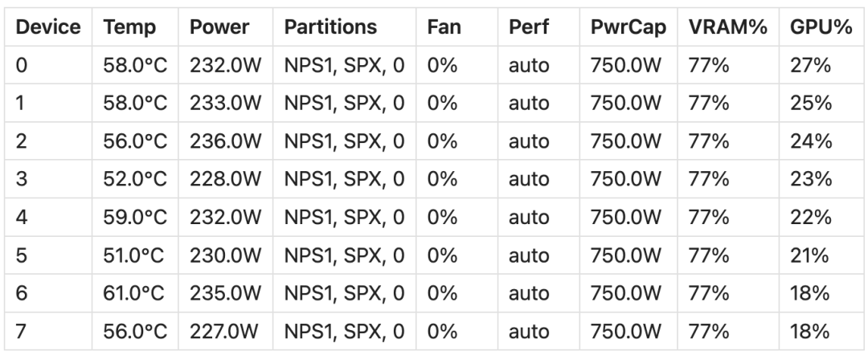Click the 61.0°C temperature cell

(135, 293)
